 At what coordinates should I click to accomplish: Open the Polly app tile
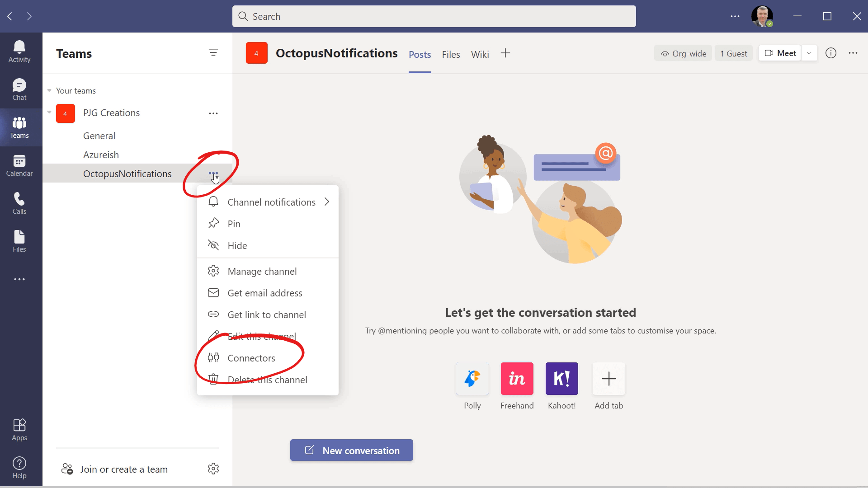(472, 379)
